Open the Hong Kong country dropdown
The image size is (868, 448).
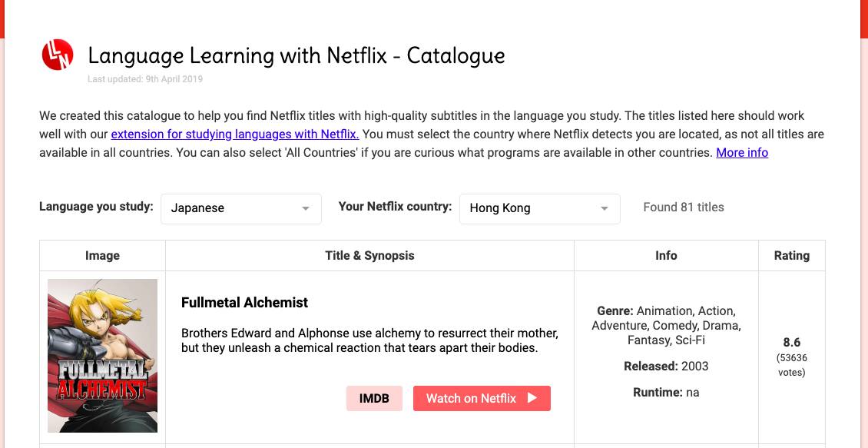(x=538, y=208)
